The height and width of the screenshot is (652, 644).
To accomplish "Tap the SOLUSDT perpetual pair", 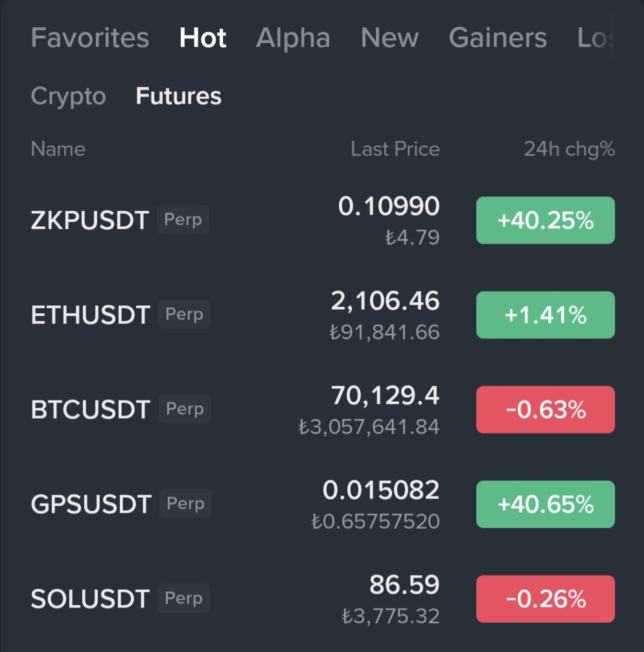I will [x=90, y=599].
